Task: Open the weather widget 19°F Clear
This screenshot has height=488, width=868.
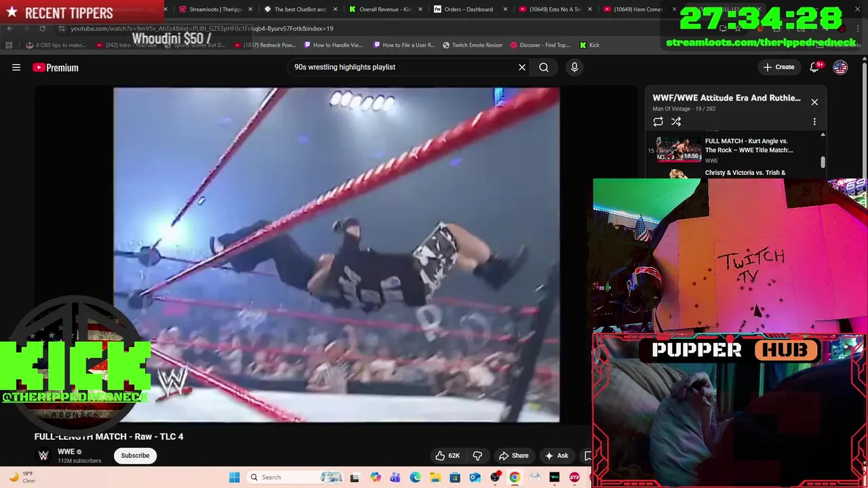Action: [x=20, y=477]
